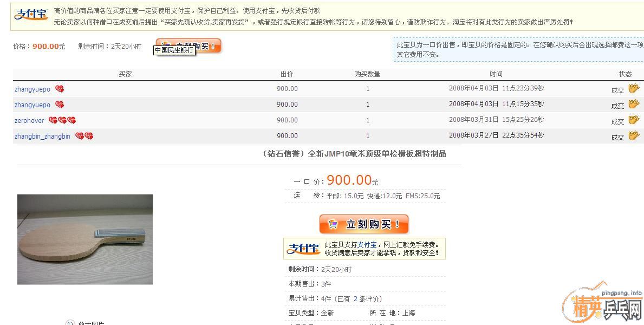Image resolution: width=644 pixels, height=325 pixels.
Task: Open zhangyuepo's link in the 11点23分39秒 row
Action: tap(32, 89)
